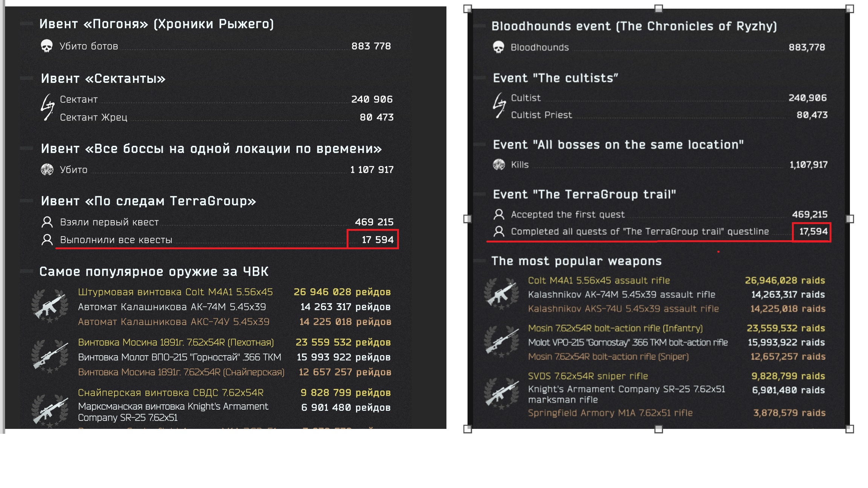Select the round icon next to Kills
The image size is (868, 488).
pyautogui.click(x=499, y=165)
